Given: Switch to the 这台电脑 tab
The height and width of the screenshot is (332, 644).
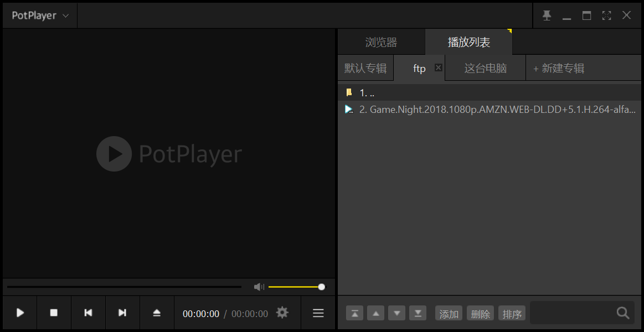Looking at the screenshot, I should (486, 68).
